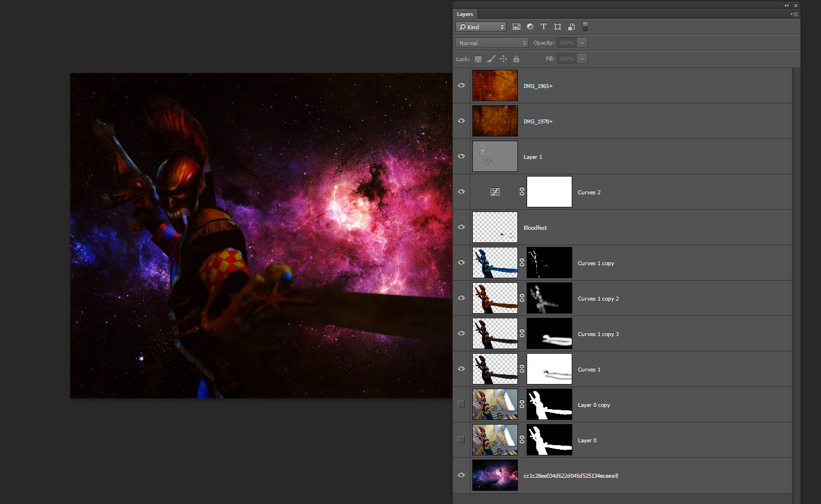Click mask link icon on Curves 1 copy 2
Image resolution: width=821 pixels, height=504 pixels.
pyautogui.click(x=522, y=298)
